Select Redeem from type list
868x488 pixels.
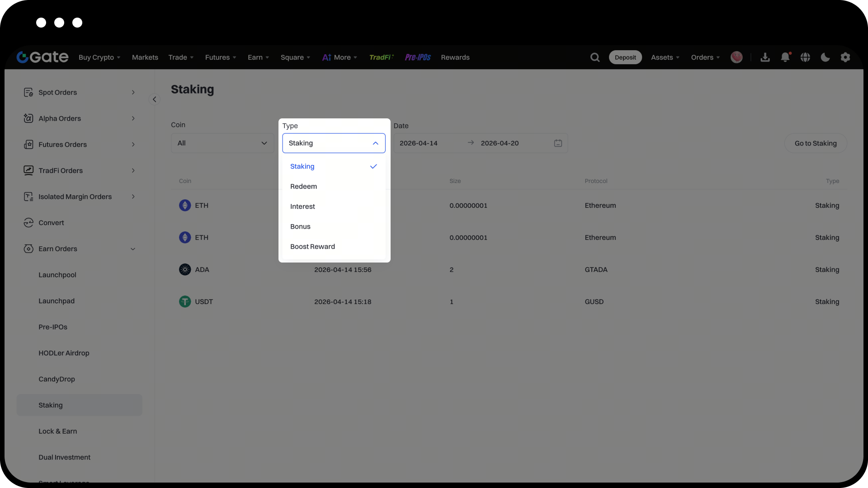point(303,187)
